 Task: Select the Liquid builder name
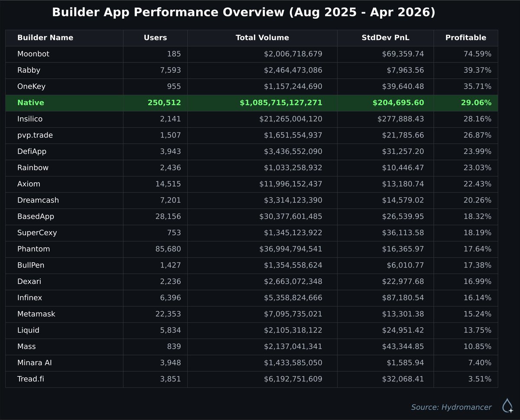coord(28,330)
